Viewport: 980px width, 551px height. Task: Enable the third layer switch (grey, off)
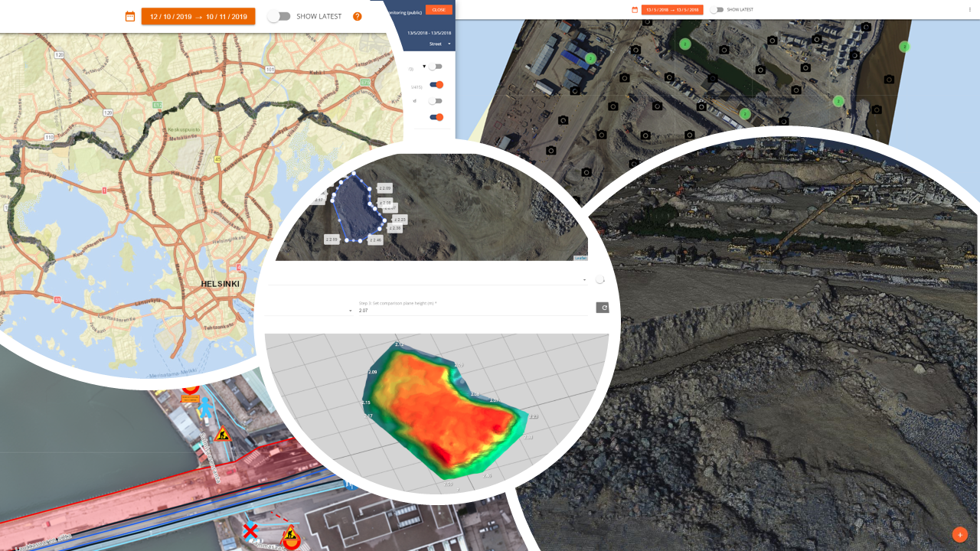436,101
